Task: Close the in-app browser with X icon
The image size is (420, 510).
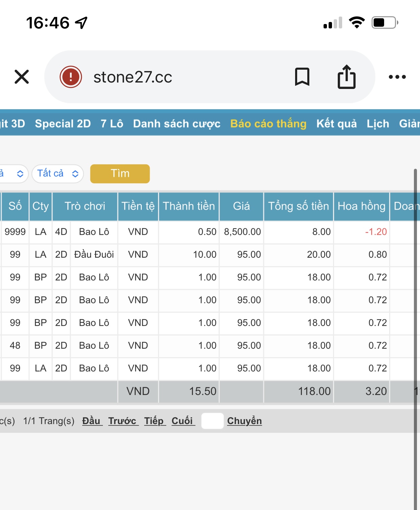Action: (x=22, y=77)
